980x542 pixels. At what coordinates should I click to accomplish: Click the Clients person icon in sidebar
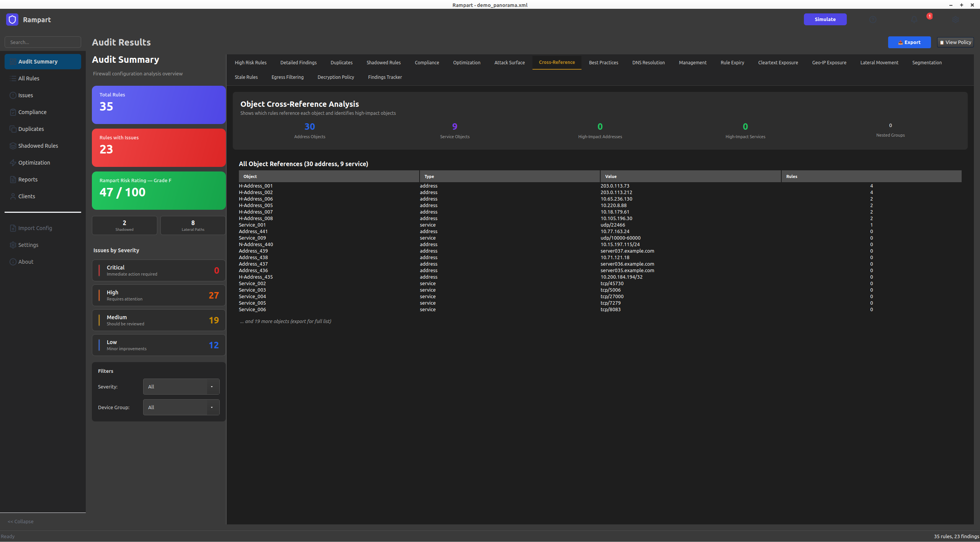[13, 196]
